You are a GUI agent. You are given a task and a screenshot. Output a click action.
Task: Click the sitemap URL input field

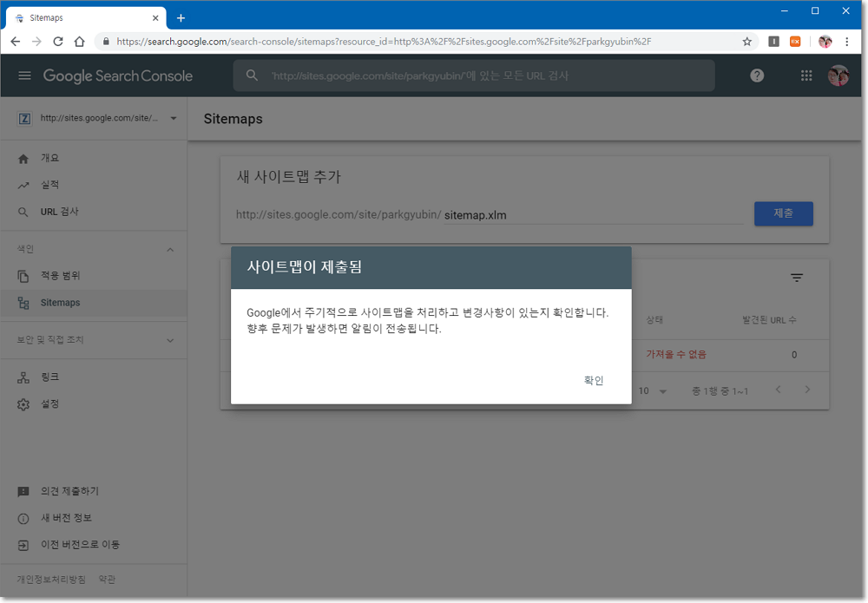click(590, 214)
